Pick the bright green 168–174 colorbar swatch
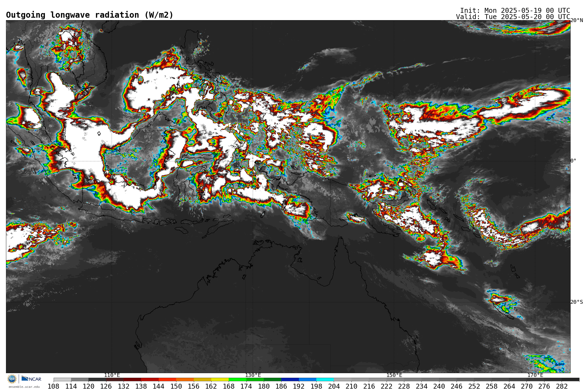Viewport: 588px width, 390px height. pyautogui.click(x=237, y=379)
